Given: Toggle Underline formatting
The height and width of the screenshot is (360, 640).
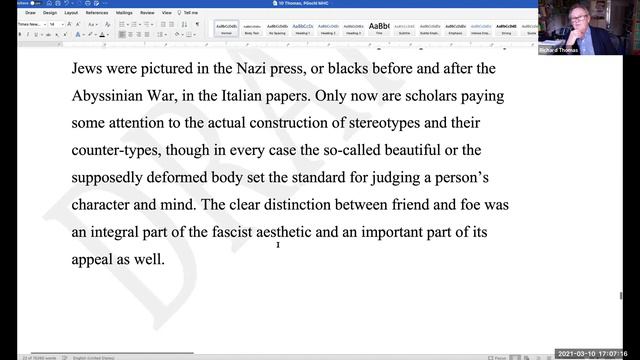Looking at the screenshot, I should click(36, 35).
